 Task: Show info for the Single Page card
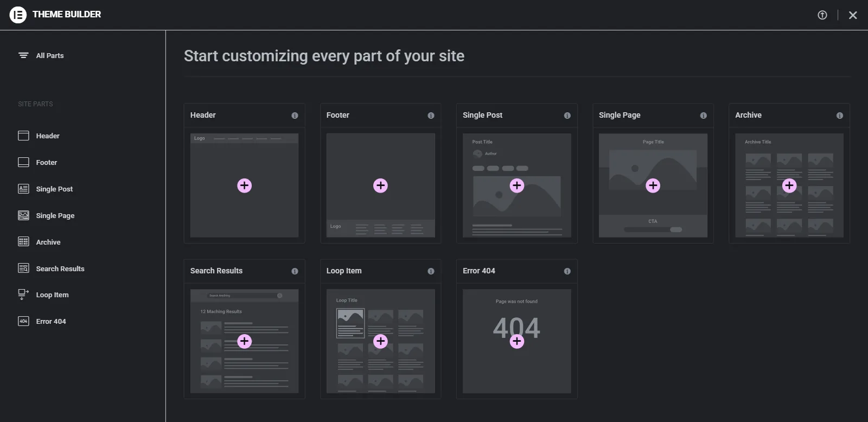click(703, 116)
